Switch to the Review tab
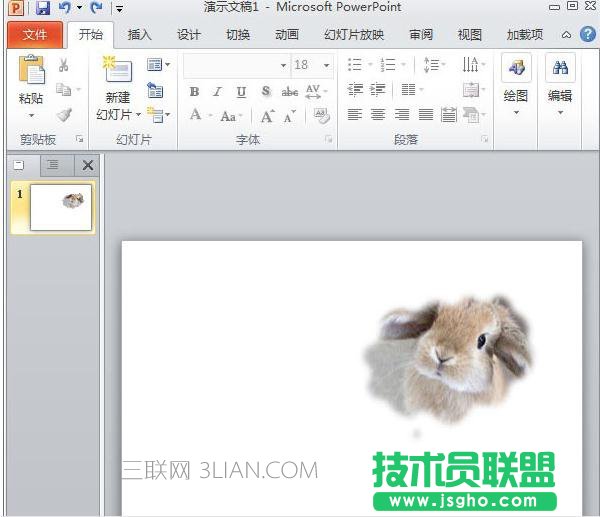 tap(421, 35)
